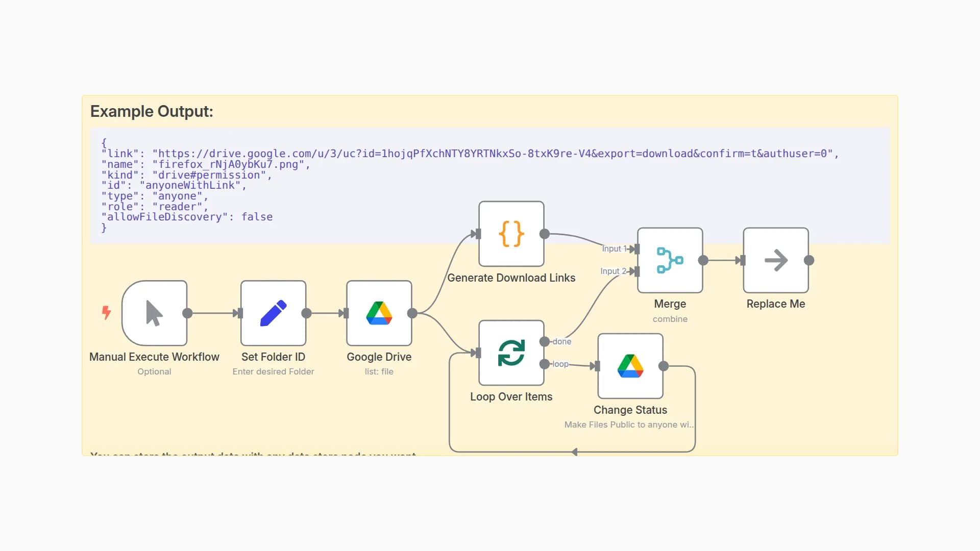
Task: Click the "name": "firefox_rNjA0ybKu7.png" line
Action: click(x=206, y=164)
